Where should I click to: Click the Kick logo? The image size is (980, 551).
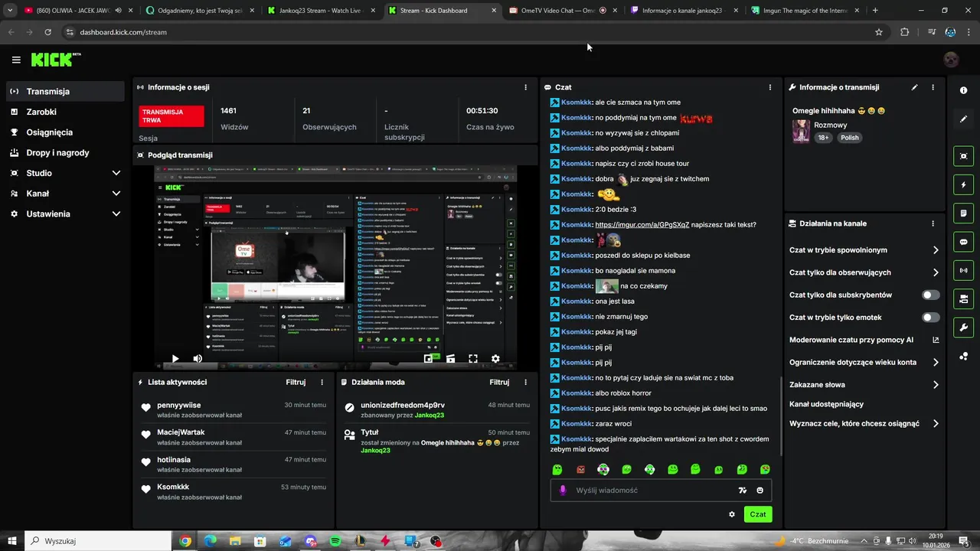pos(55,60)
